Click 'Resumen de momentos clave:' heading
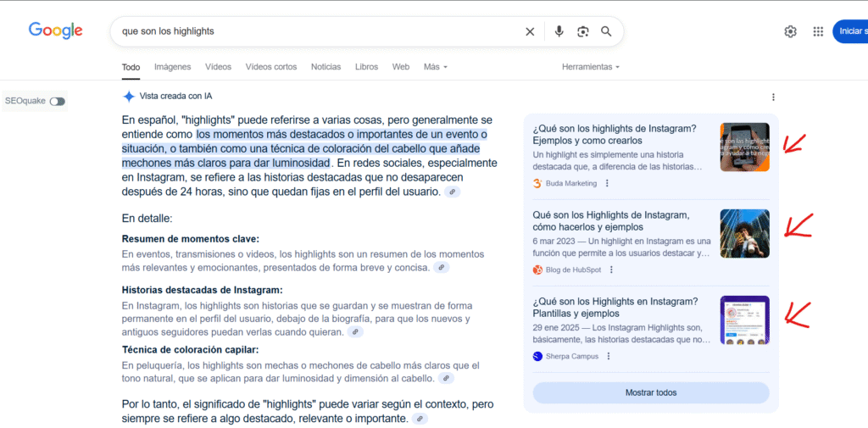This screenshot has height=428, width=868. [x=191, y=239]
